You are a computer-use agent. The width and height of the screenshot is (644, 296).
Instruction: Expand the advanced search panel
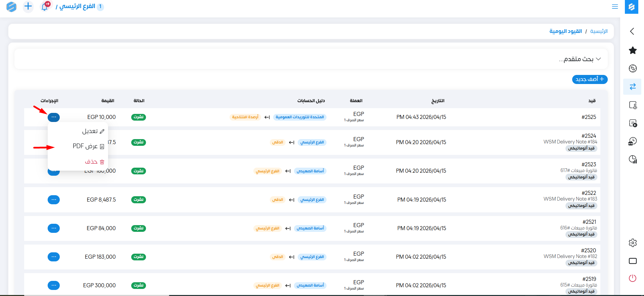(x=579, y=59)
